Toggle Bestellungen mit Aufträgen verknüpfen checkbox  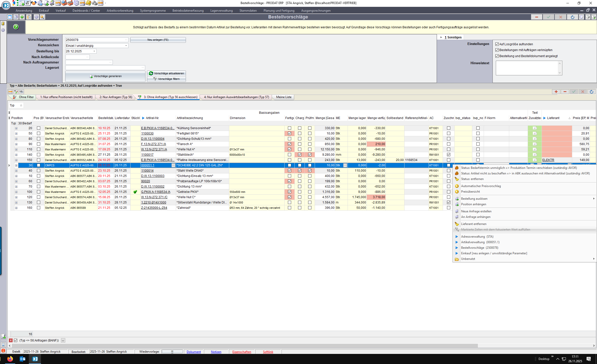tap(497, 50)
